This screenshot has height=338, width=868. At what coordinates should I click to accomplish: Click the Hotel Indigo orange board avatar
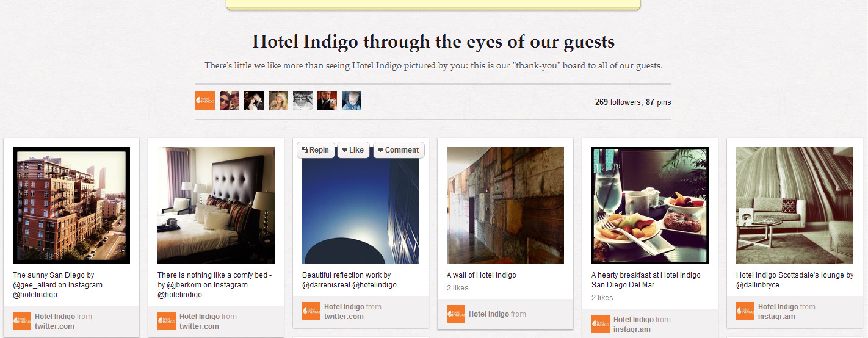pyautogui.click(x=205, y=101)
